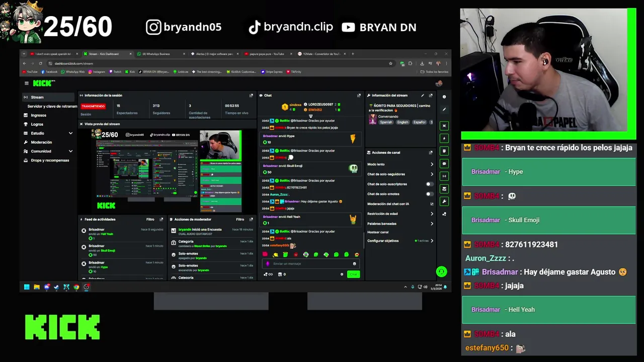Open the emoji picker in message box

click(354, 263)
